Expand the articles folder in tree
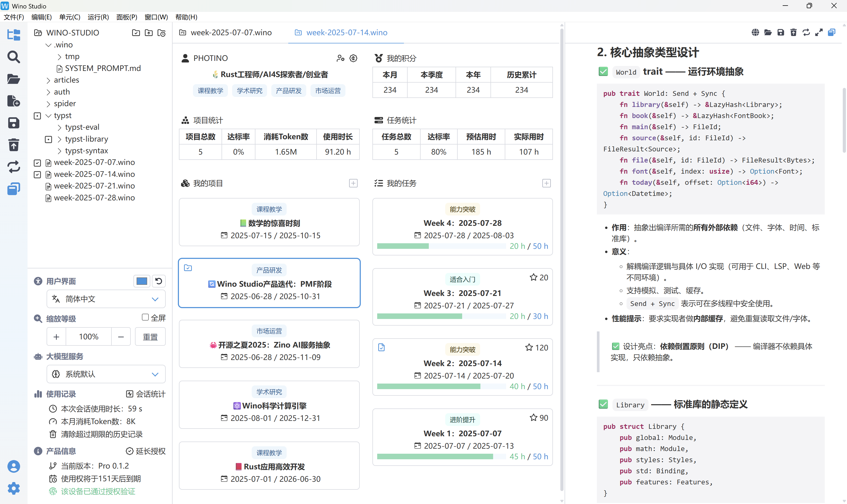This screenshot has height=504, width=847. click(48, 80)
